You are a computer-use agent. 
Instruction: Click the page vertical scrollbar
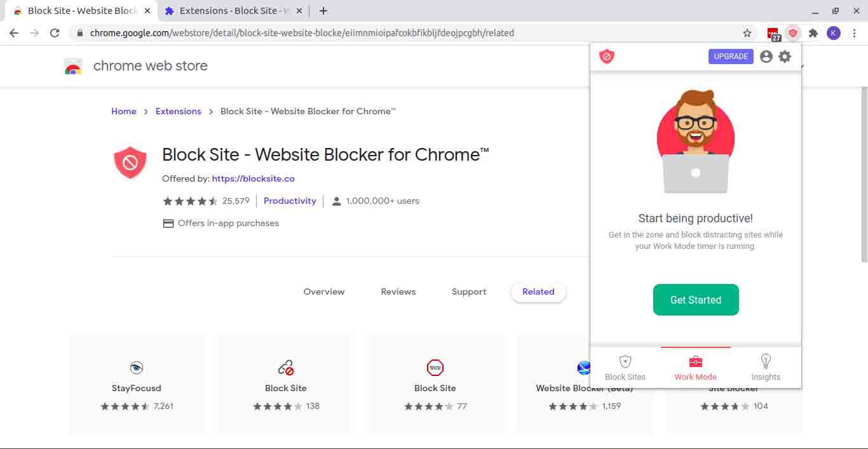click(x=864, y=175)
